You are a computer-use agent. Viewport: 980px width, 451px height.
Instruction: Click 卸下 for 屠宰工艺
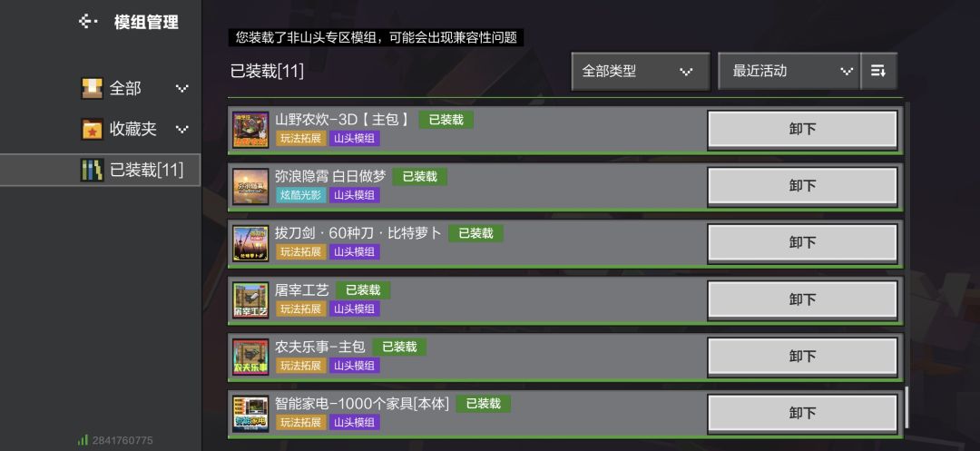pos(802,299)
